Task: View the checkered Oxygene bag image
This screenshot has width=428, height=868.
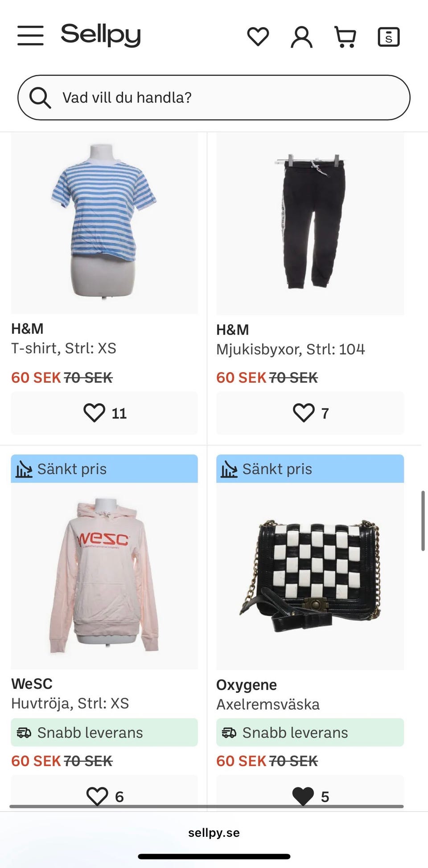Action: (x=310, y=576)
